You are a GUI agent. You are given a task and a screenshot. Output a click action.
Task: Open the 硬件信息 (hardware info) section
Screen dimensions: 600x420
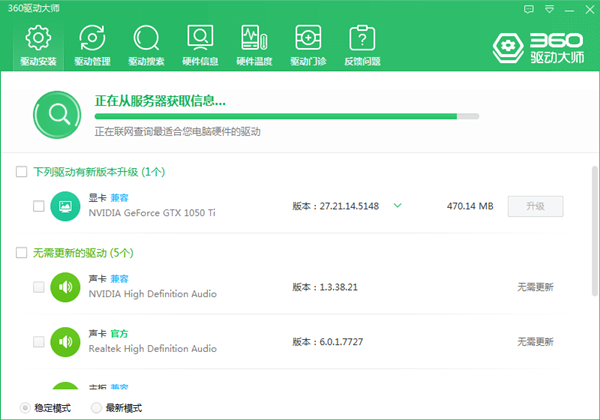200,46
